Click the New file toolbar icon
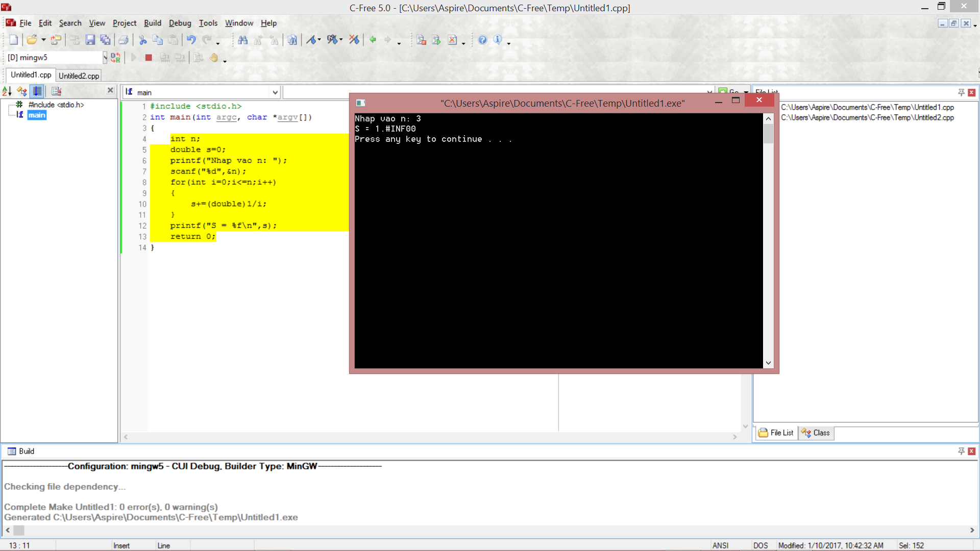Screen dimensions: 980x551 14,40
